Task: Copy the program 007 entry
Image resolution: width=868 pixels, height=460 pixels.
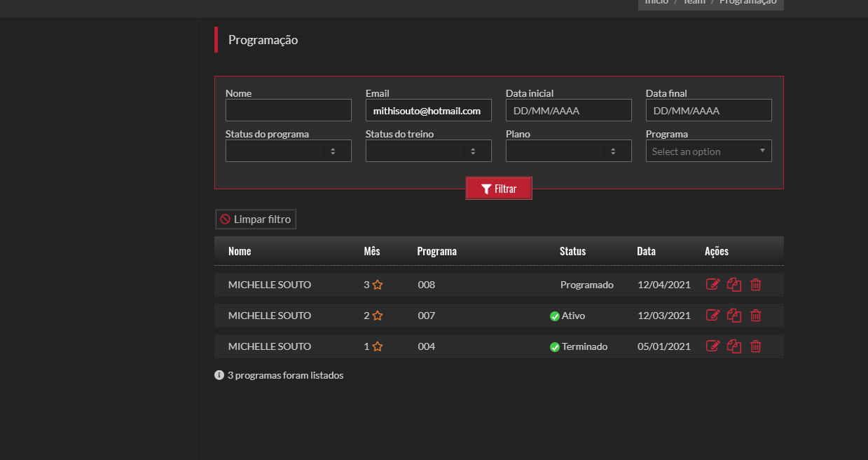Action: coord(734,316)
